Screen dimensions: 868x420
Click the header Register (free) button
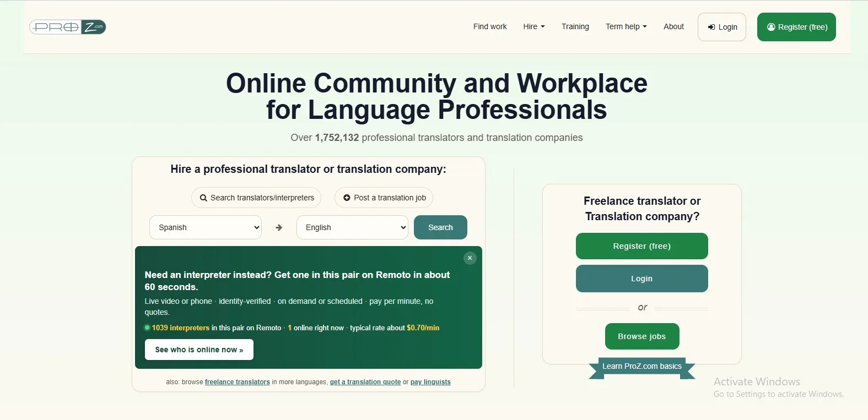coord(796,27)
